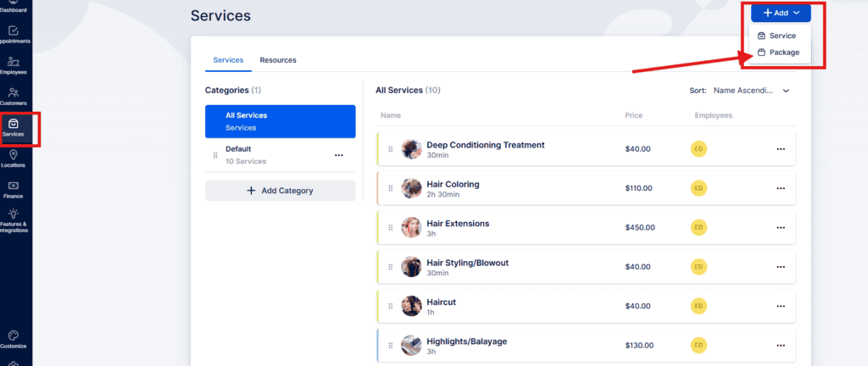Image resolution: width=868 pixels, height=366 pixels.
Task: Click the Add Category button
Action: click(280, 191)
